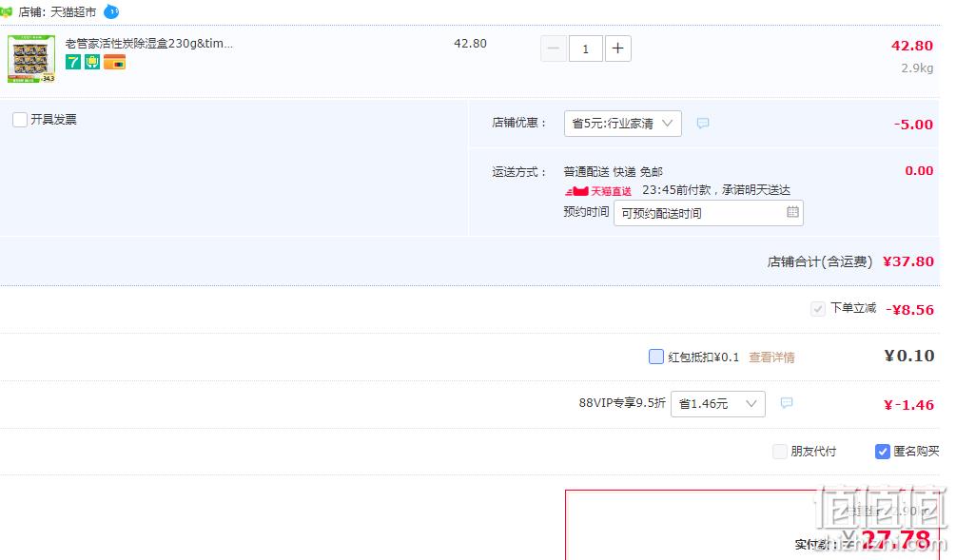Click the ¥-1.46 VIP discount amount
This screenshot has height=560, width=956.
pos(908,405)
